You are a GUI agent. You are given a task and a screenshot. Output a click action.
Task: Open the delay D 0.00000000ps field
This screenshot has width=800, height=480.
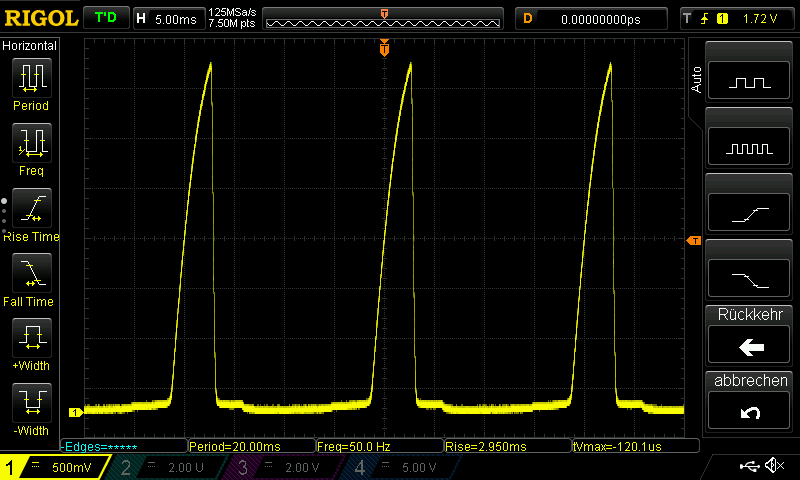(590, 18)
